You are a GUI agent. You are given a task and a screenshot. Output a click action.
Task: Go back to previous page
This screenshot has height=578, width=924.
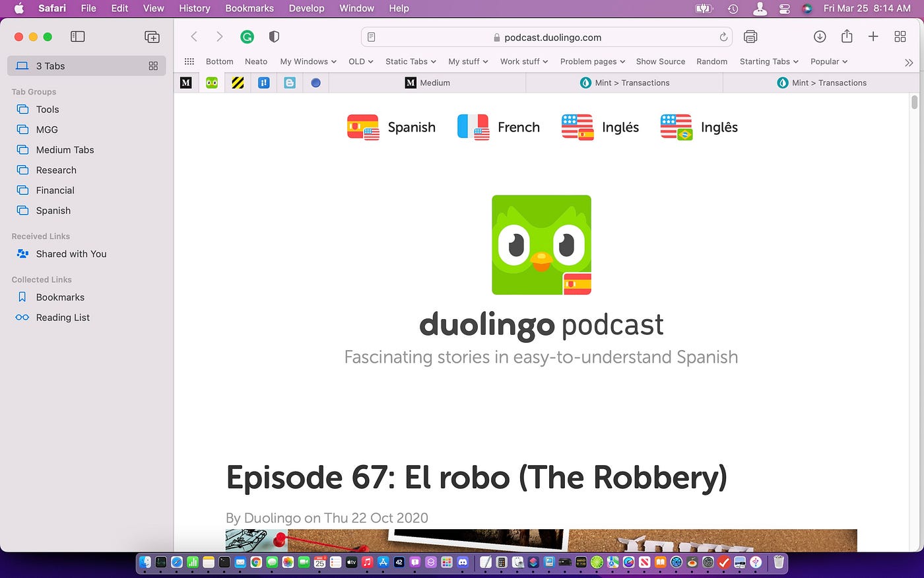[194, 37]
